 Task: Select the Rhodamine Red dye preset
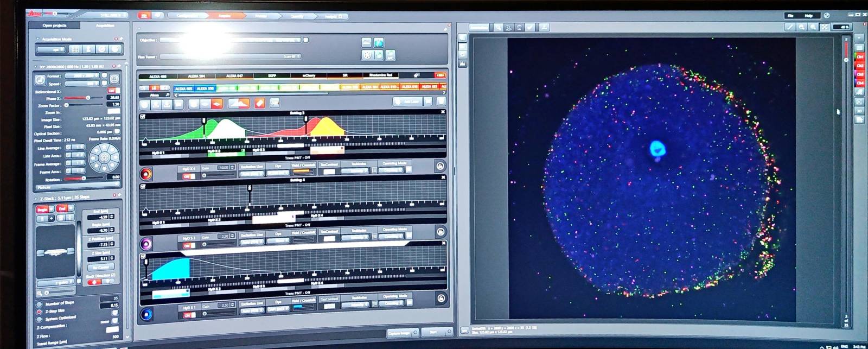[380, 75]
